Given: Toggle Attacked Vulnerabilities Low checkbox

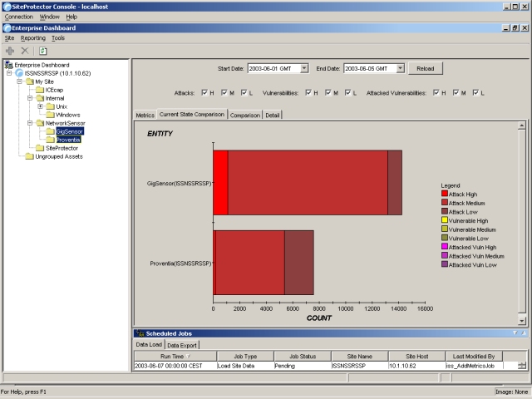Looking at the screenshot, I should (475, 92).
